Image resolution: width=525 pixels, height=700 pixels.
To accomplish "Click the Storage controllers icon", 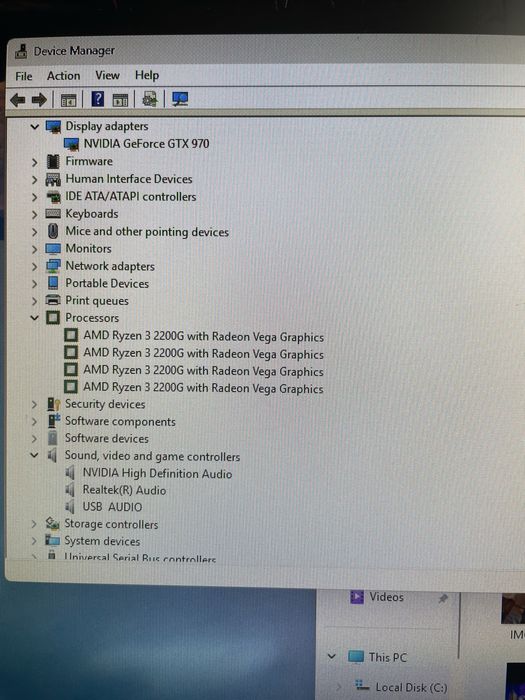I will [52, 524].
